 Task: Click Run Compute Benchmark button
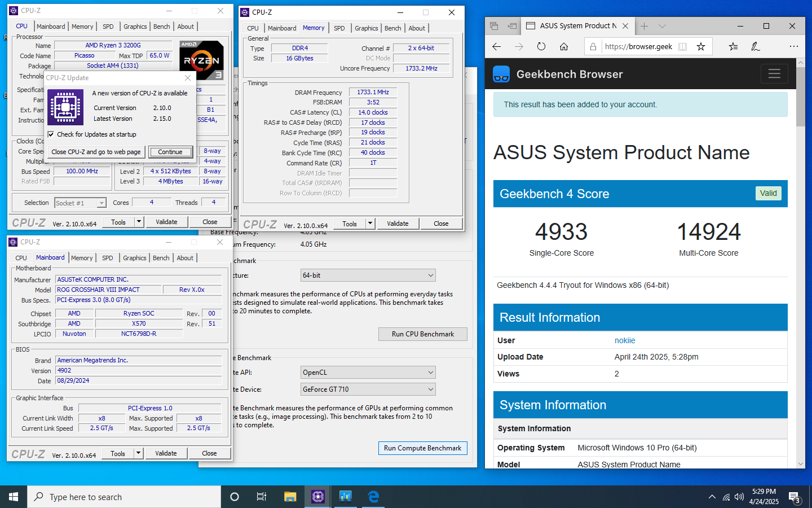click(423, 448)
